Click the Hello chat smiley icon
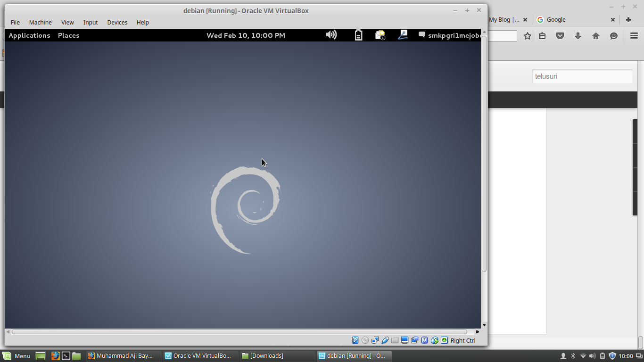 click(x=614, y=36)
